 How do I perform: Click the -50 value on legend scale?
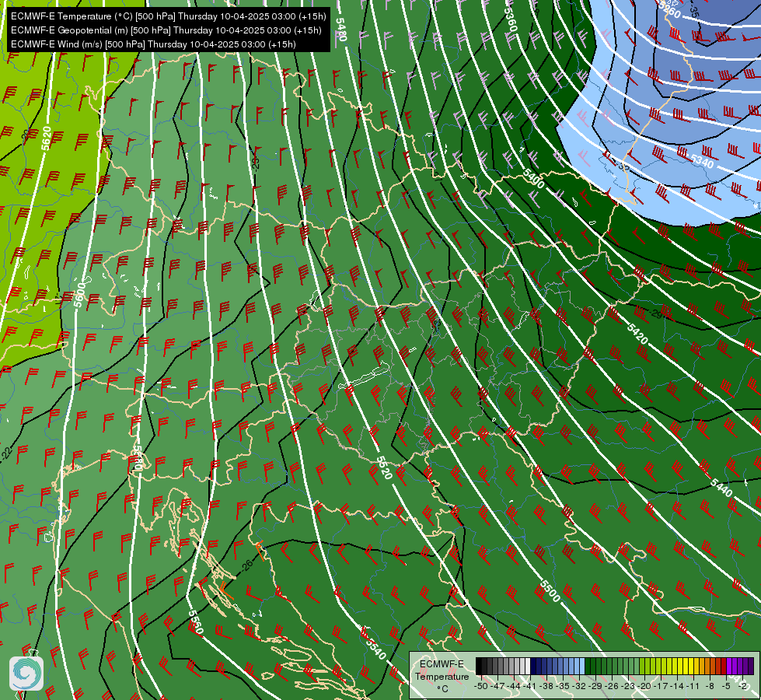tap(481, 687)
